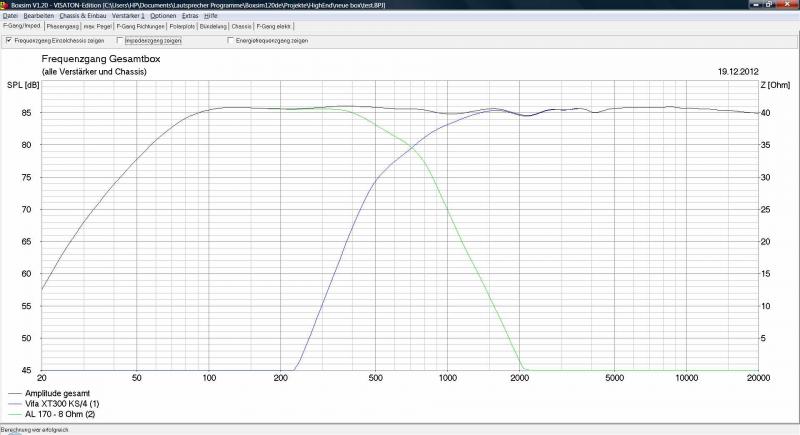
Task: Open the Datei menu
Action: click(x=10, y=16)
